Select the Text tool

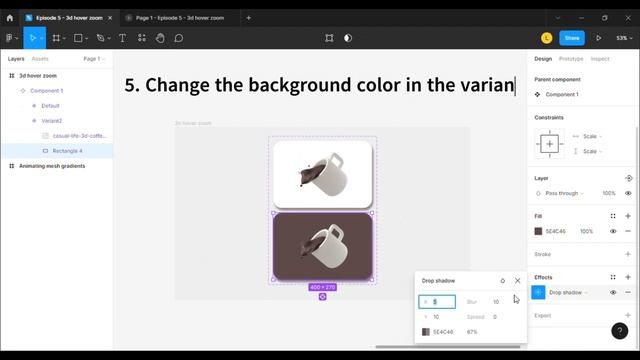122,38
